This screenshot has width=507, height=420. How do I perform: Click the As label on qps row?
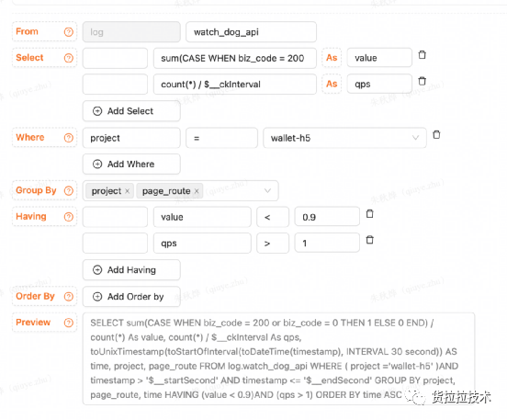[x=332, y=84]
